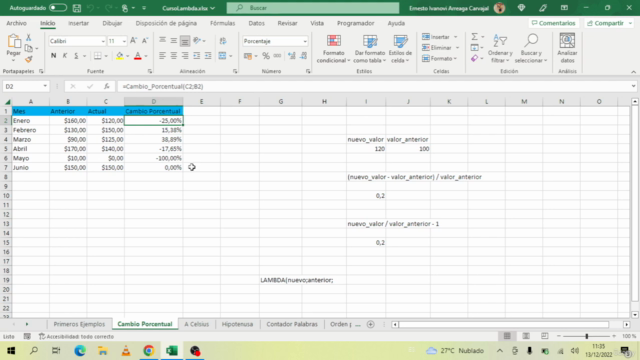Toggle the Autoguardado switch
This screenshot has height=360, width=640.
[58, 8]
